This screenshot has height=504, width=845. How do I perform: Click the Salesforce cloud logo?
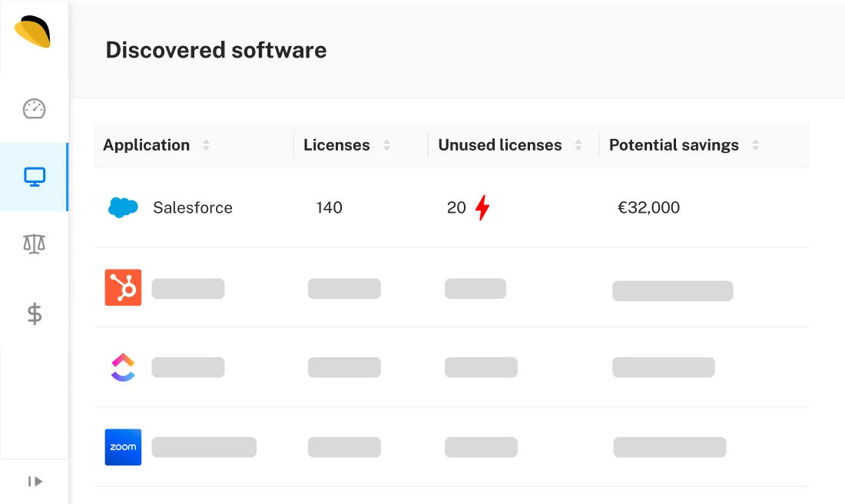click(123, 207)
